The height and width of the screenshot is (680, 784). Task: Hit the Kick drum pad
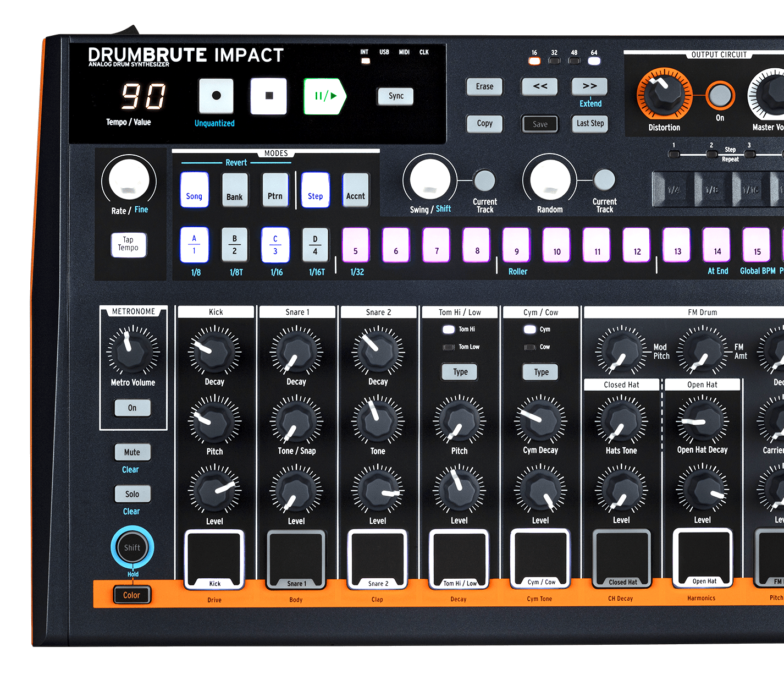[214, 560]
